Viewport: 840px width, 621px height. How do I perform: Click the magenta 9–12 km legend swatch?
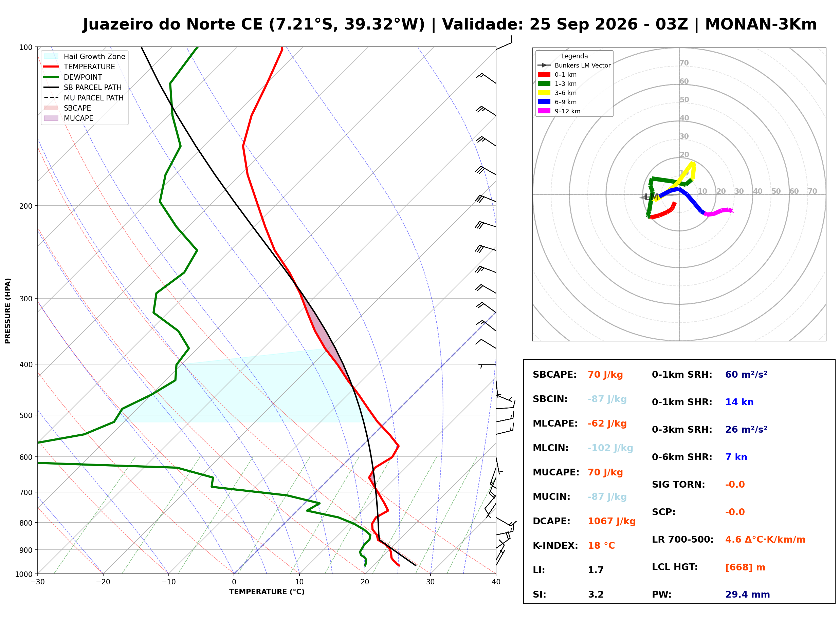click(x=544, y=111)
